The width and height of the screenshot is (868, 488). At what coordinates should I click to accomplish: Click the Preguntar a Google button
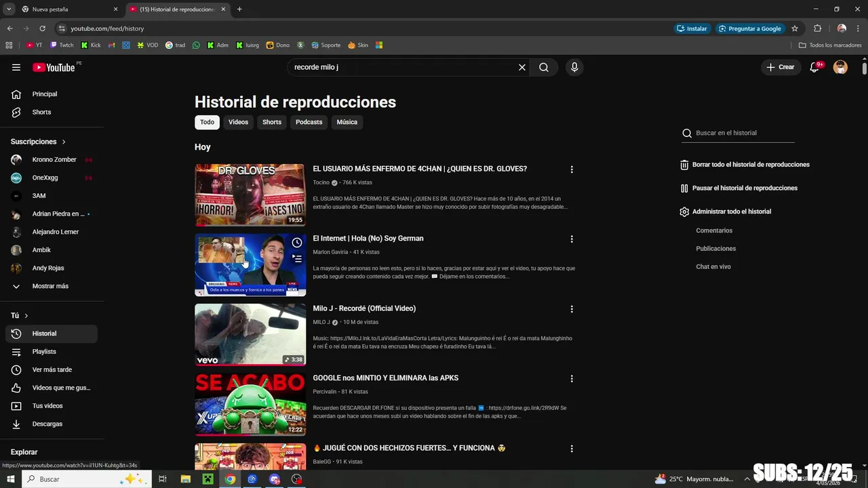click(750, 28)
